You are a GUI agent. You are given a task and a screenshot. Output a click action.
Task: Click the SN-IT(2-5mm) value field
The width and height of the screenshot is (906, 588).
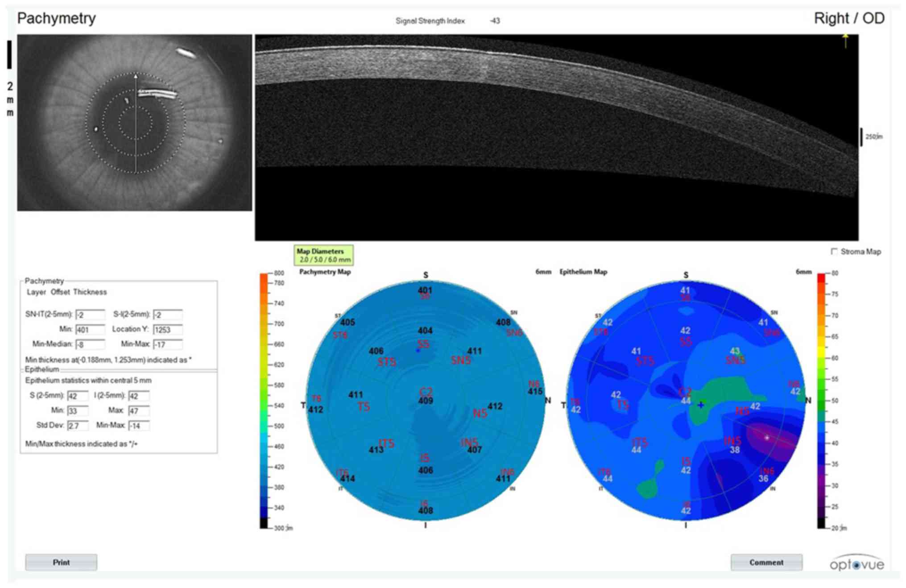coord(90,315)
